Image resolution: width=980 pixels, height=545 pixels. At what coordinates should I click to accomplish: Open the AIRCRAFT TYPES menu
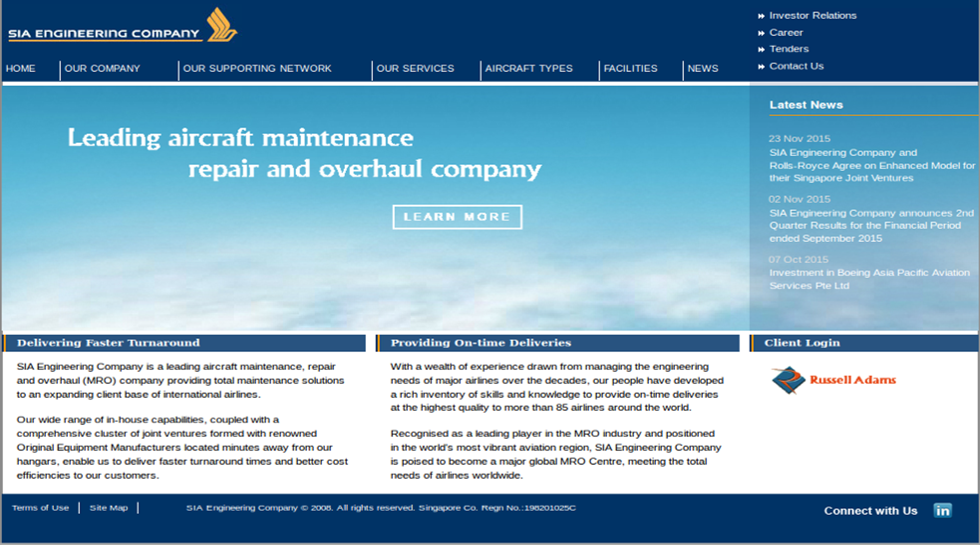(529, 68)
